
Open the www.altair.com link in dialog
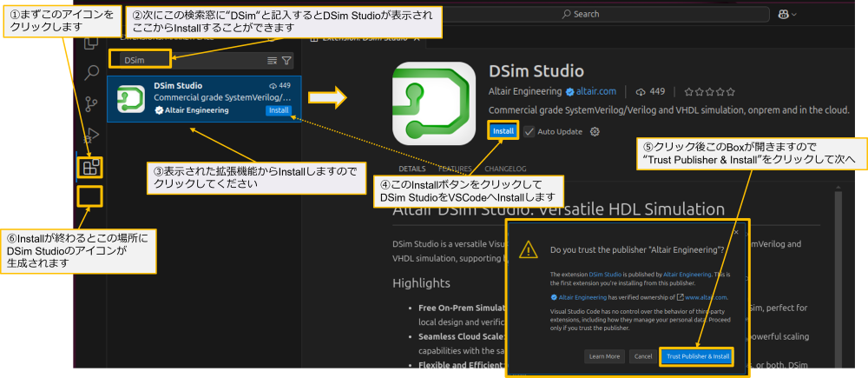(705, 297)
